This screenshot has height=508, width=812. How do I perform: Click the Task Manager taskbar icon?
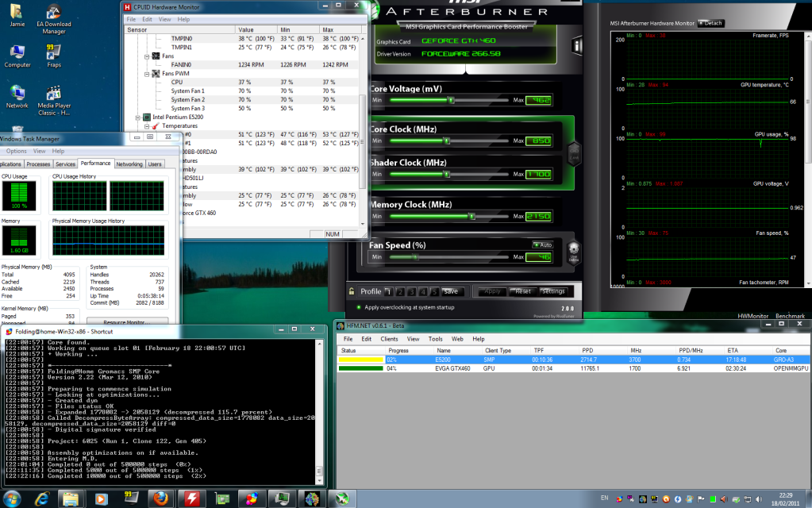click(283, 498)
